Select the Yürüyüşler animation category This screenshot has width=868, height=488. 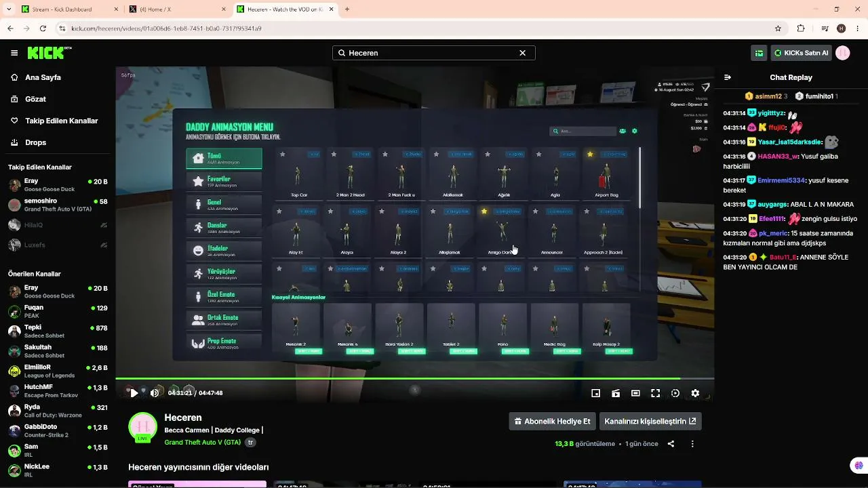(224, 273)
